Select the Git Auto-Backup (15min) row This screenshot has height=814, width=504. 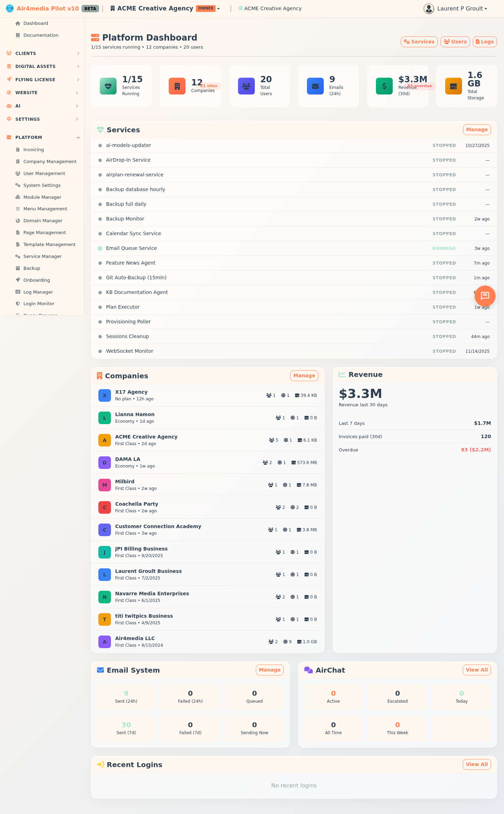coord(294,278)
